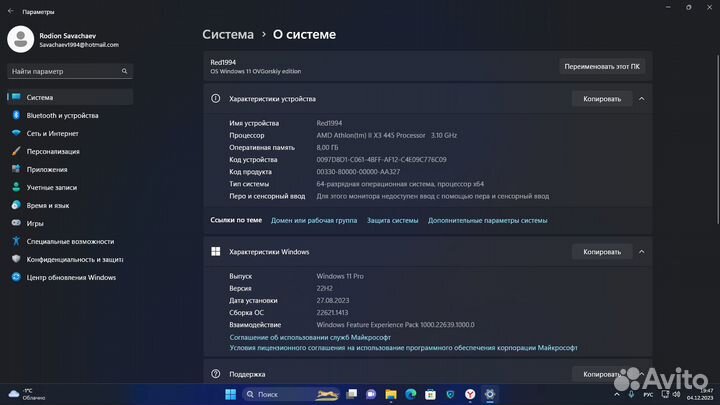Click question mark icon beside Поддержка
Viewport: 720px width, 405px height.
tap(215, 374)
